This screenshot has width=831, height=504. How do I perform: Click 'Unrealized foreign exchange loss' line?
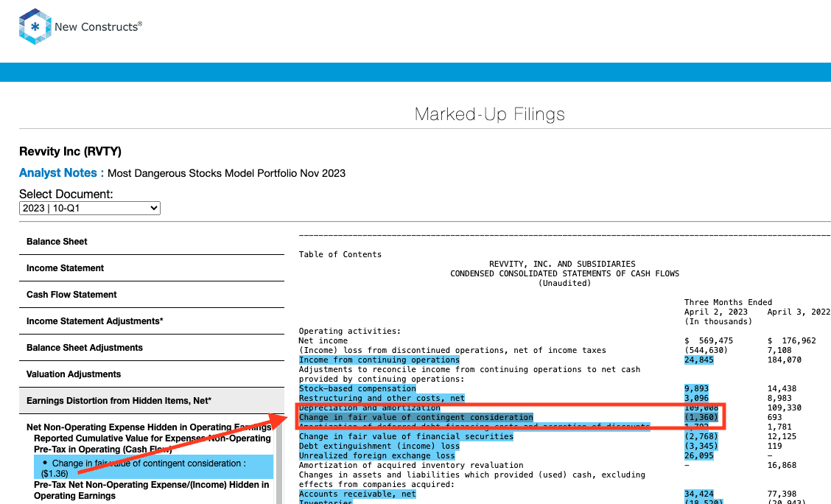pyautogui.click(x=376, y=455)
